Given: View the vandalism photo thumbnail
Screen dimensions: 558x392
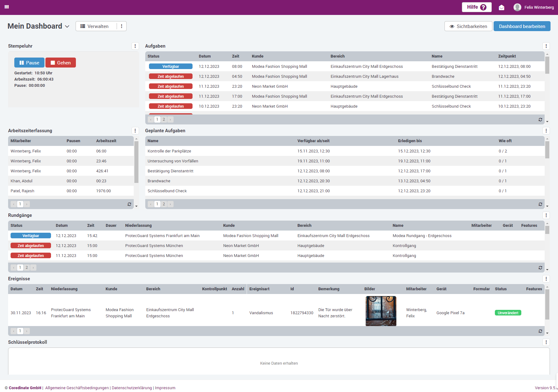Looking at the screenshot, I should tap(381, 311).
